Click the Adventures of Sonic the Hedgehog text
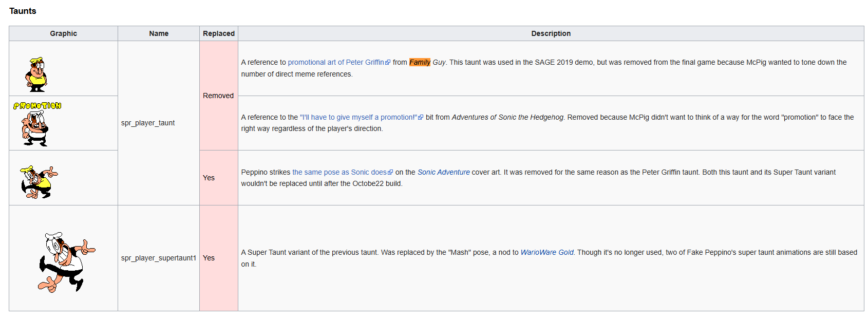The width and height of the screenshot is (868, 319). (507, 117)
